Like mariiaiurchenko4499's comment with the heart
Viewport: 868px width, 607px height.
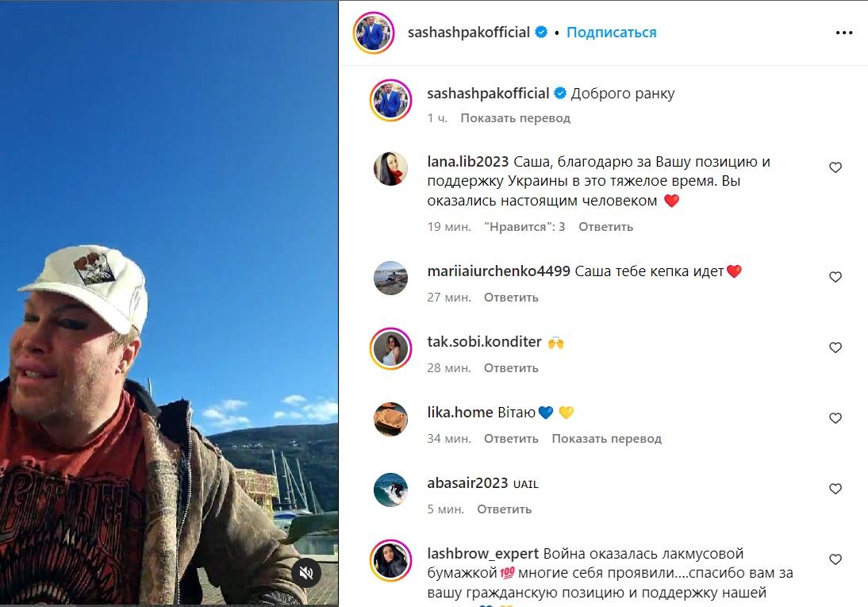coord(835,277)
